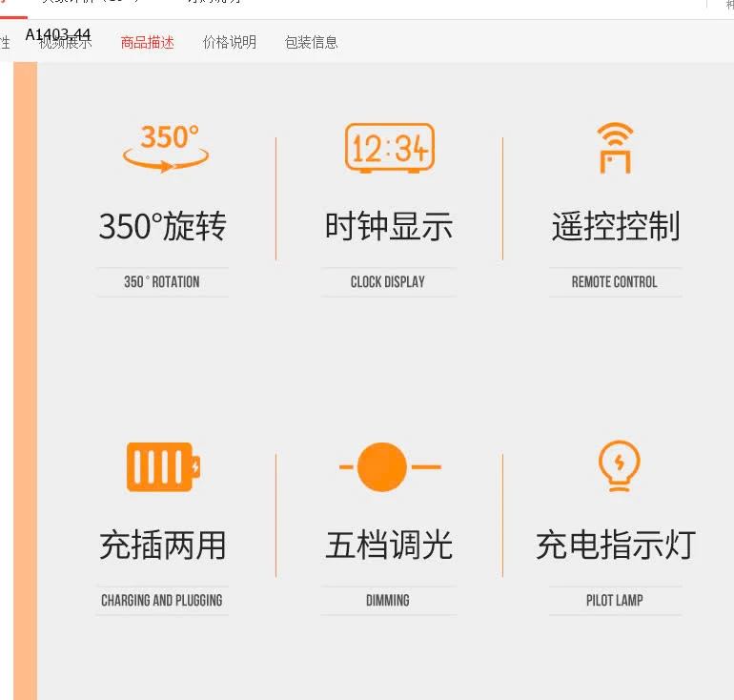Click the 五档调光 heading text

389,546
